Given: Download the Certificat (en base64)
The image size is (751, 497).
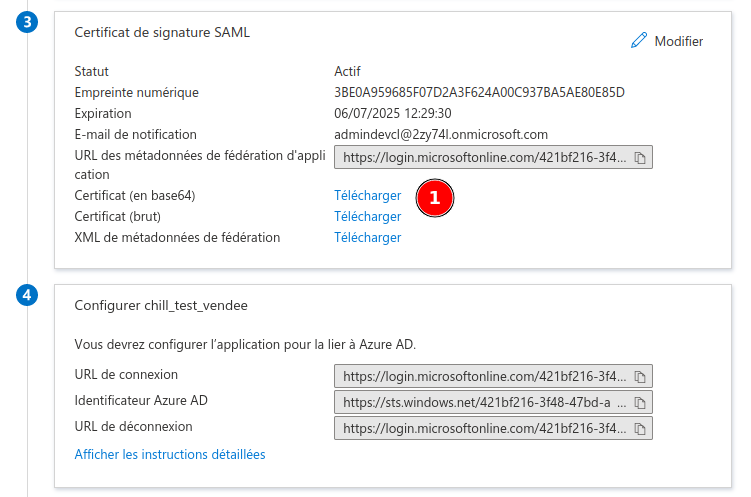Looking at the screenshot, I should coord(367,196).
